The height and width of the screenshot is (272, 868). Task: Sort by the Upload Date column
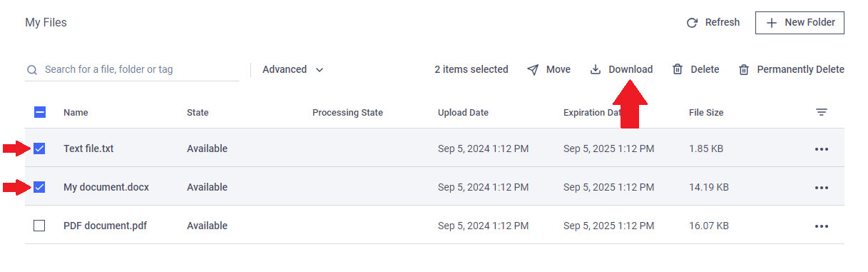click(x=463, y=113)
